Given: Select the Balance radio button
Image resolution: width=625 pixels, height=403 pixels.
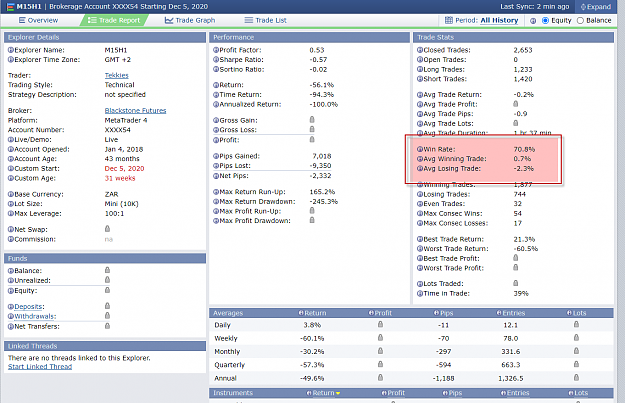Looking at the screenshot, I should click(580, 20).
